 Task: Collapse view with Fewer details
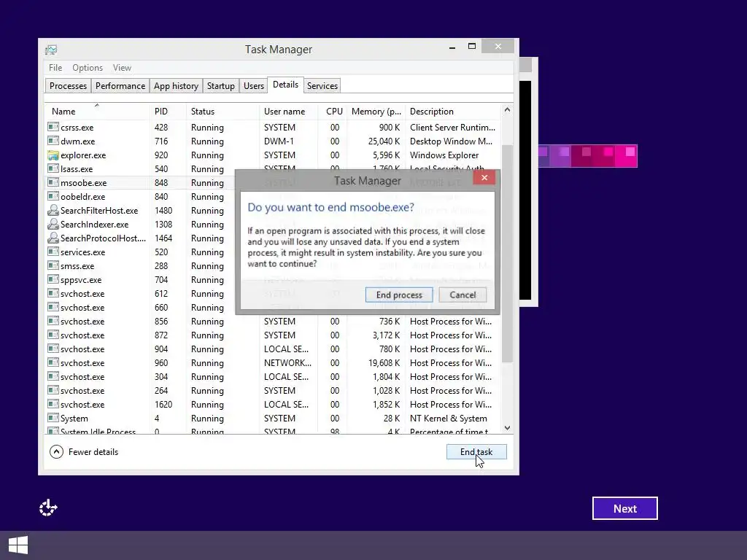coord(84,452)
